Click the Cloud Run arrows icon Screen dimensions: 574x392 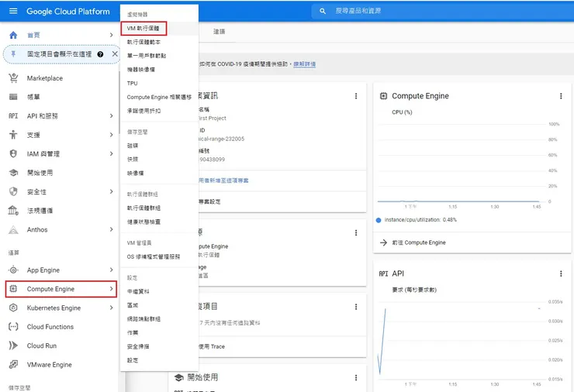coord(13,346)
